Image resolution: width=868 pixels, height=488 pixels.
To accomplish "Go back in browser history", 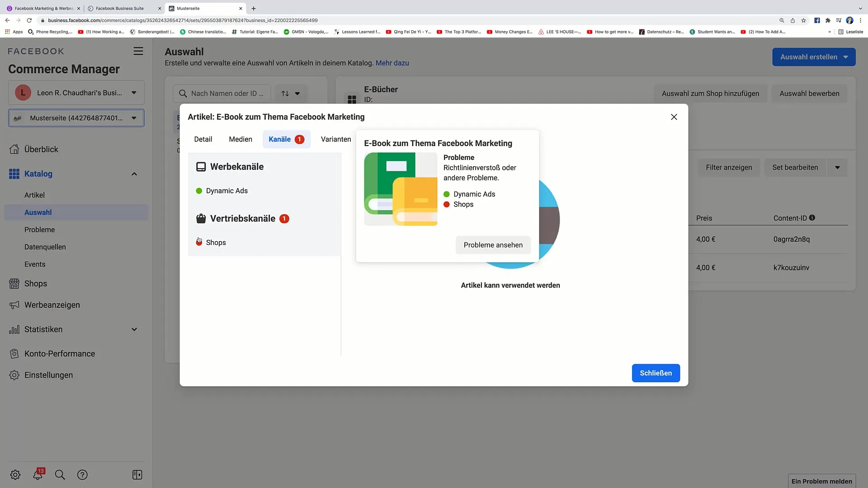I will click(7, 20).
